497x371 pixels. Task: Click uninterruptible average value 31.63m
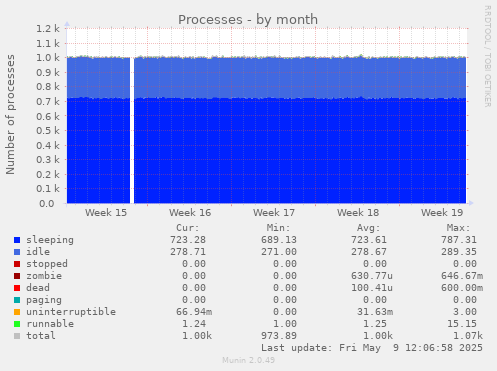[x=375, y=312]
